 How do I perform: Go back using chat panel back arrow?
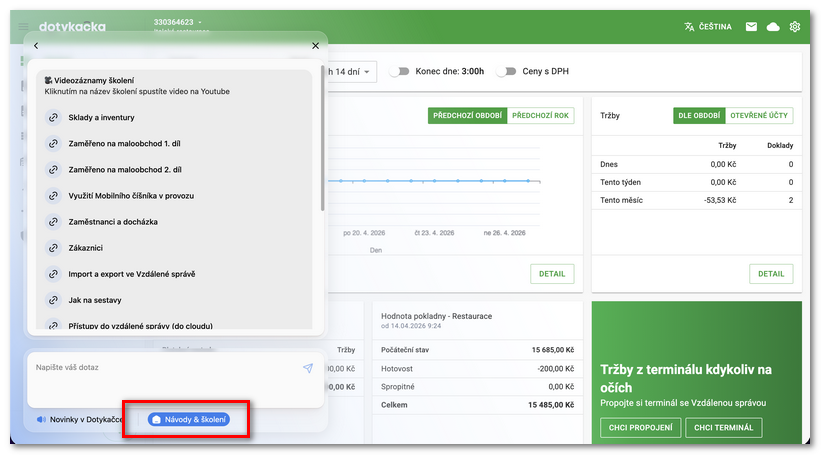pos(36,45)
